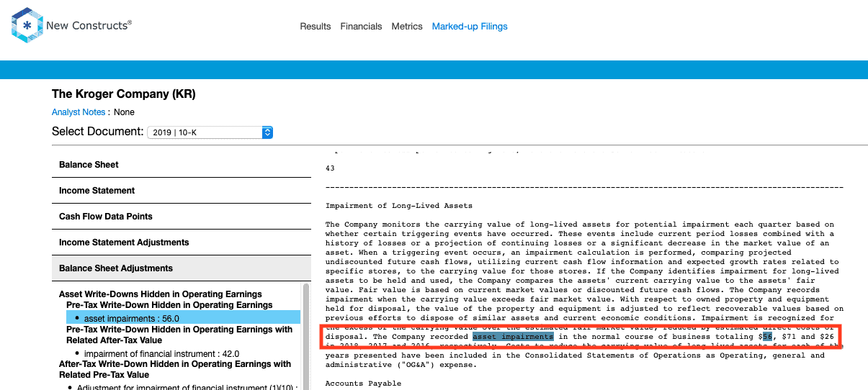The width and height of the screenshot is (868, 390).
Task: Click page number 43 in filing
Action: pos(330,168)
